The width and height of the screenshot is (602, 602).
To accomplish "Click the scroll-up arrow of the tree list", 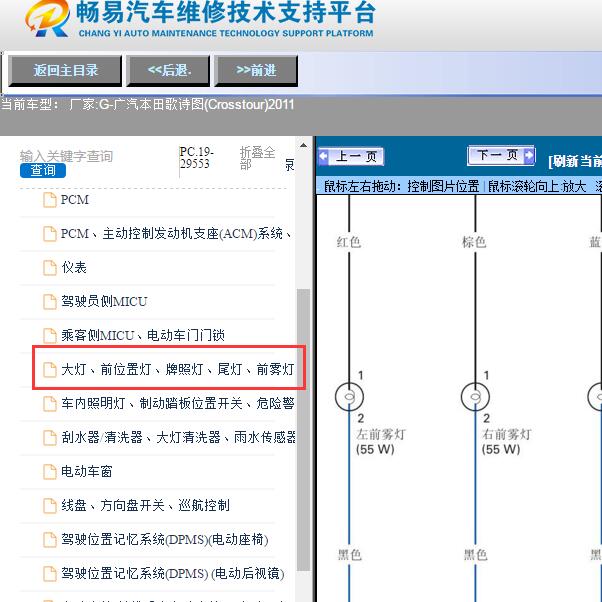I will click(303, 146).
